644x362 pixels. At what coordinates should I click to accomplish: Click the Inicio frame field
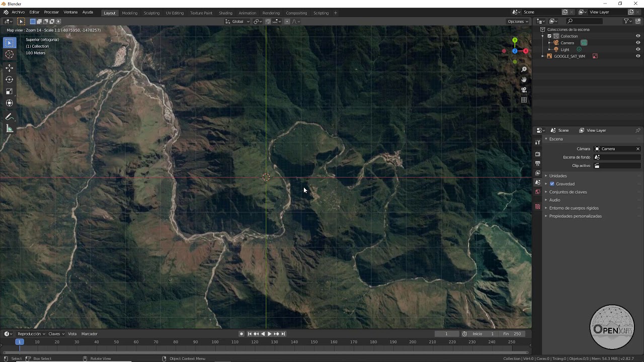tap(484, 334)
